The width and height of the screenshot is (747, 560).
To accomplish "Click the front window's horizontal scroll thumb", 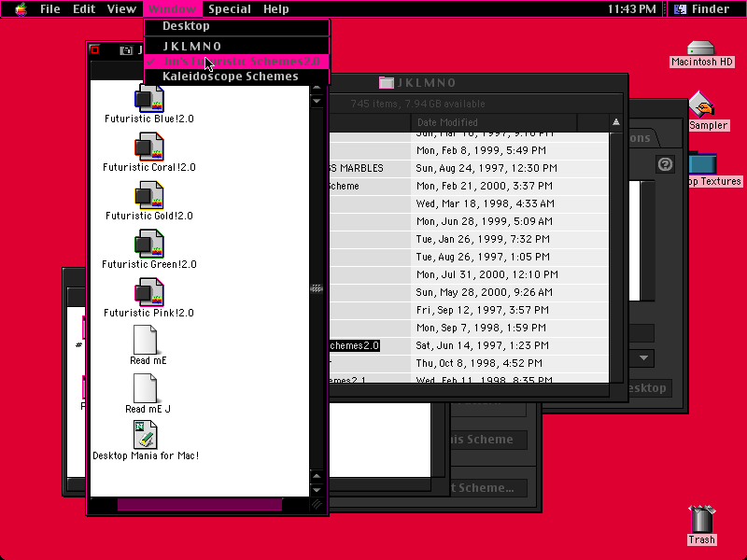I will tap(200, 504).
